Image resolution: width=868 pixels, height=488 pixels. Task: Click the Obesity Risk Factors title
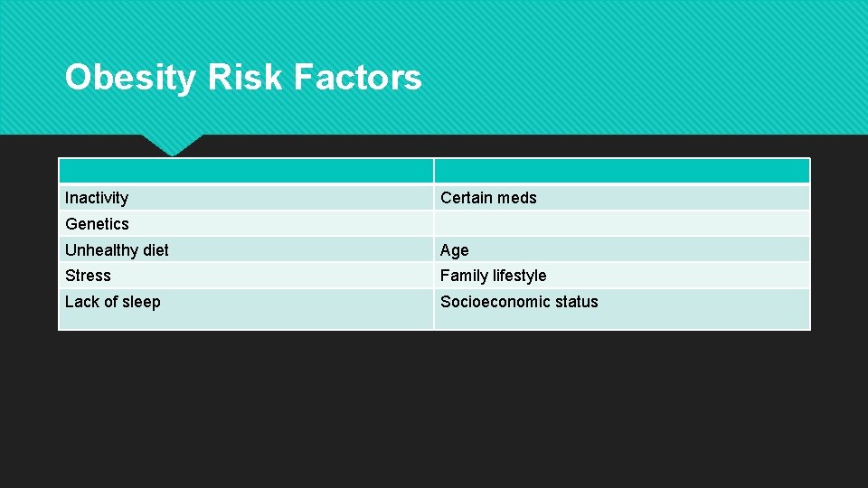[242, 78]
